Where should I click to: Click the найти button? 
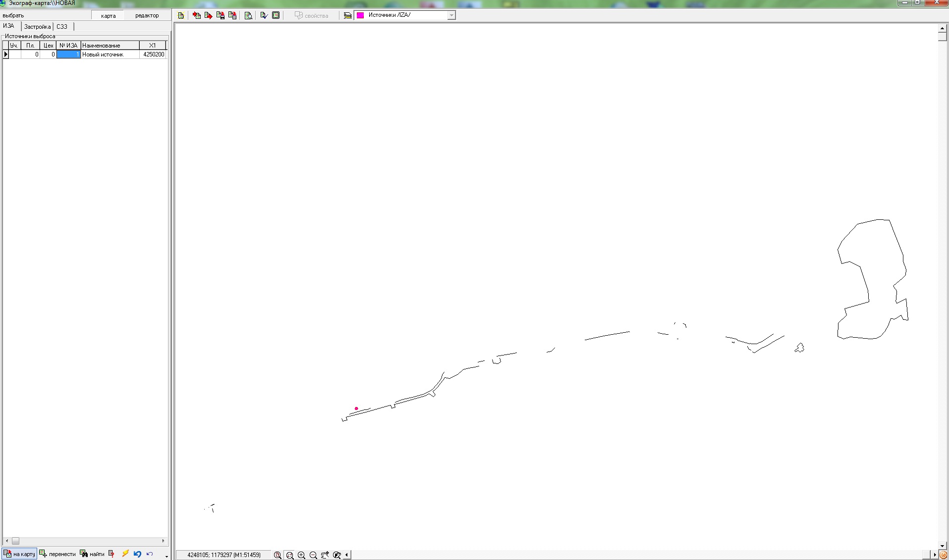point(92,554)
